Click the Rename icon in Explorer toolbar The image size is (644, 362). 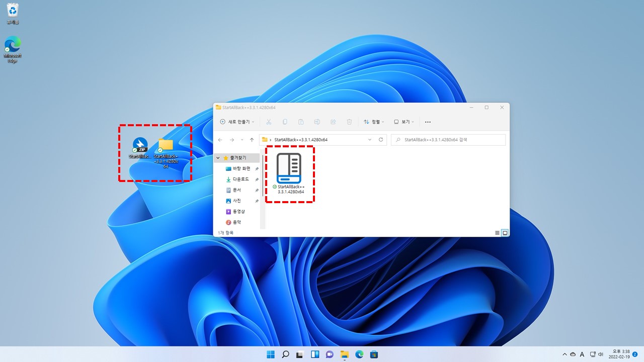(317, 122)
